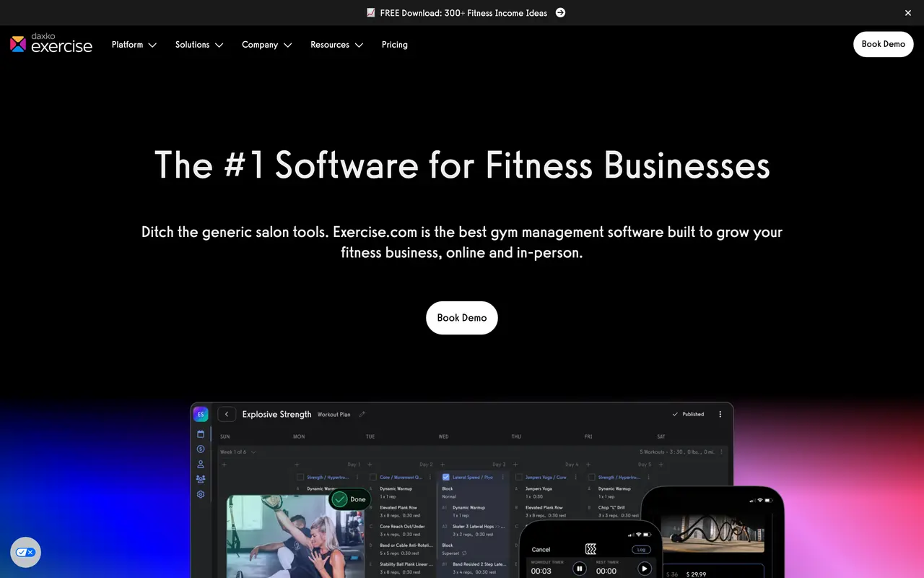This screenshot has height=578, width=924.
Task: Click Book Demo in the navigation bar
Action: coord(883,44)
